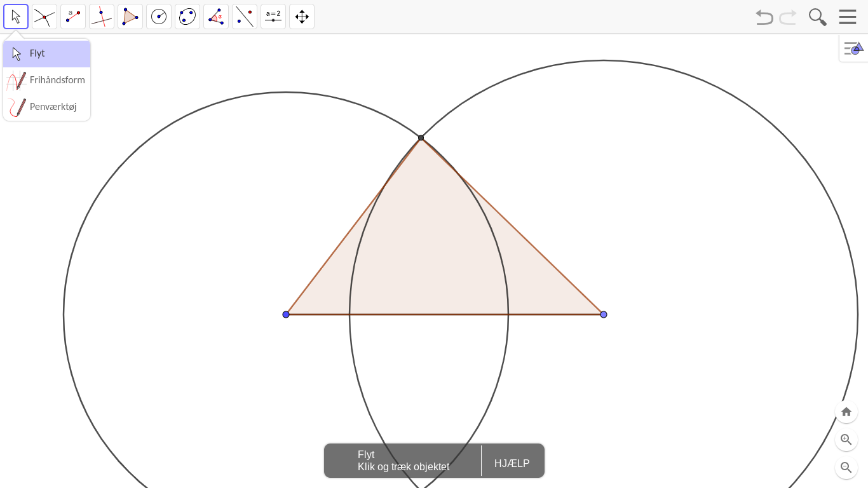Select the Angle tool icon
Screen dimensions: 868x488
(x=216, y=17)
